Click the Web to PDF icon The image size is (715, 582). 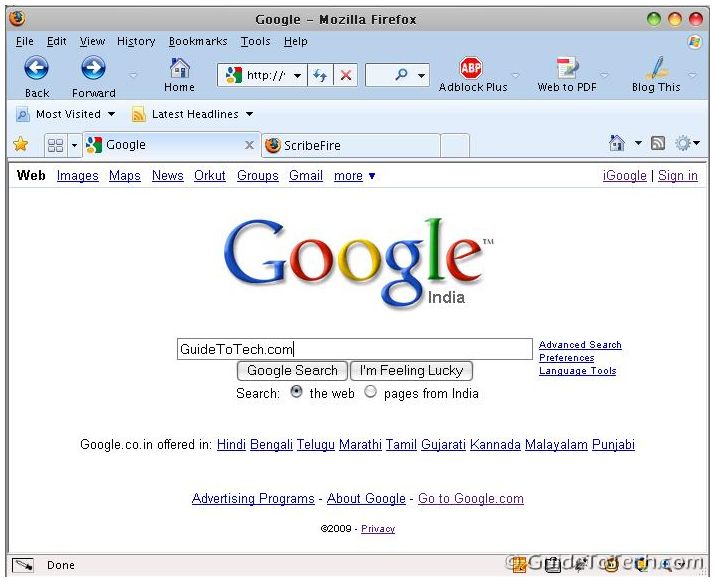(x=567, y=68)
